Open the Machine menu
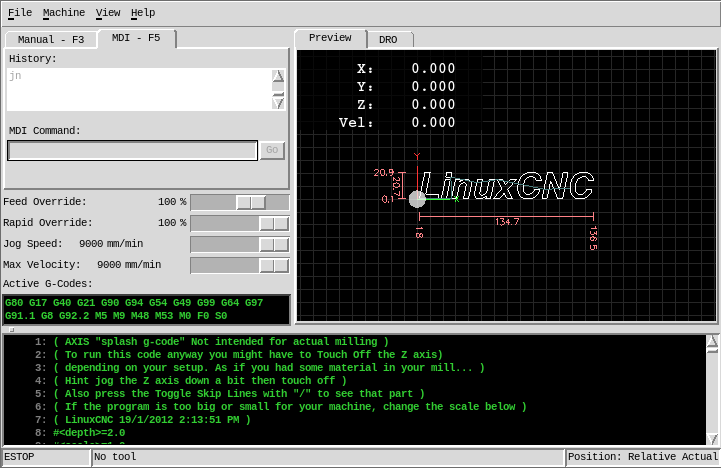Viewport: 722px width, 468px height. tap(64, 12)
